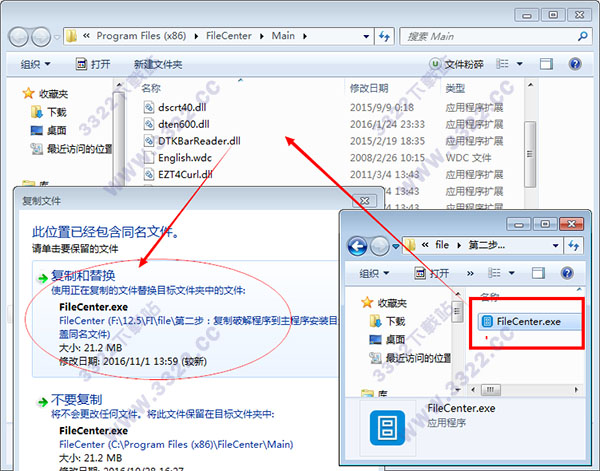
Task: Click 文件粉碎 toolbar button
Action: (x=457, y=64)
